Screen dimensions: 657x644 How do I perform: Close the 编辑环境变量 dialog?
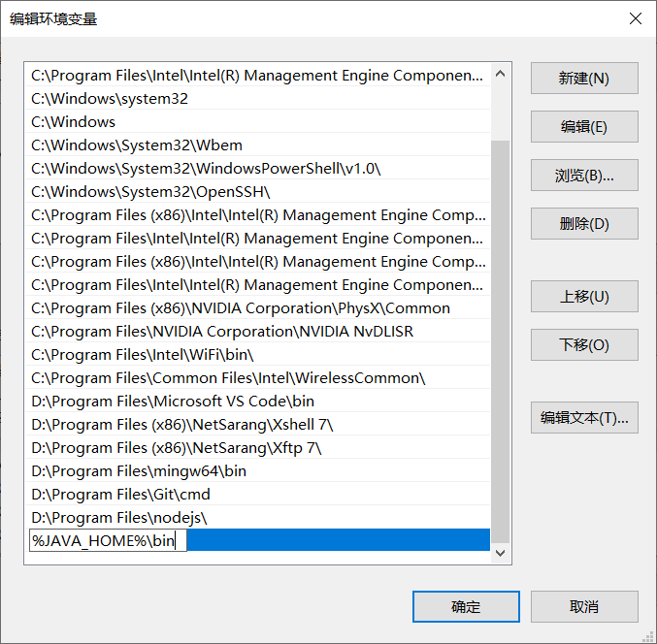tap(636, 18)
